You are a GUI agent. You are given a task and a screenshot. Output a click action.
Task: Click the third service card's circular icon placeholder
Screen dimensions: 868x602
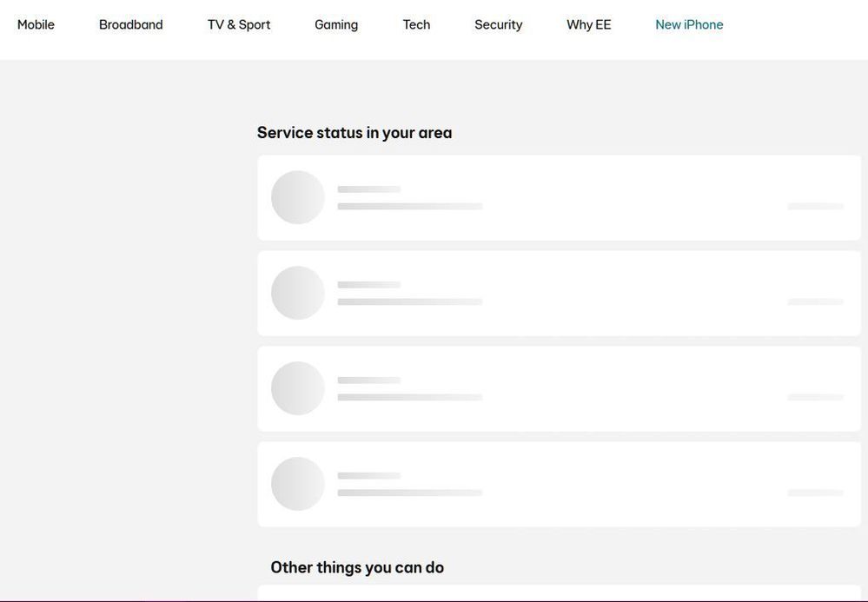click(x=298, y=388)
